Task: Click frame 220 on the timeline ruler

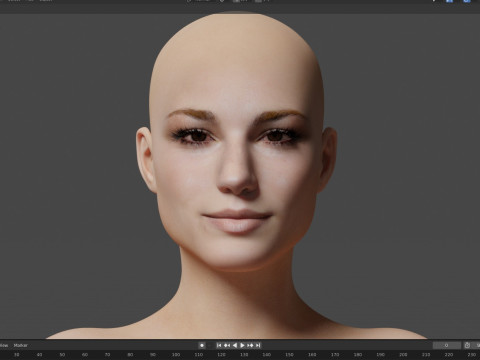Action: click(449, 355)
